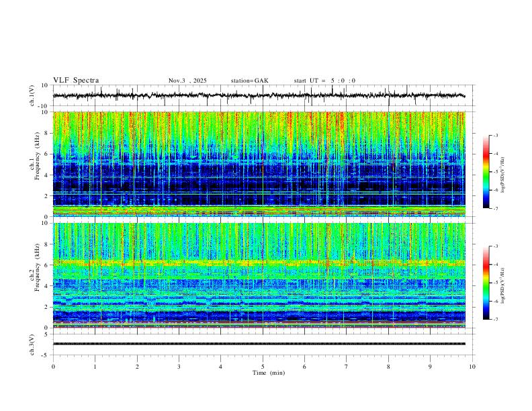532x411 pixels.
Task: Click the "Time (min)" axis label
Action: tap(269, 373)
